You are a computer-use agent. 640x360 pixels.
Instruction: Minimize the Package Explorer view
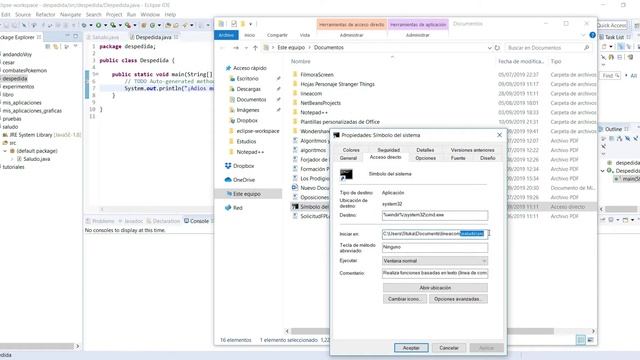pos(68,37)
